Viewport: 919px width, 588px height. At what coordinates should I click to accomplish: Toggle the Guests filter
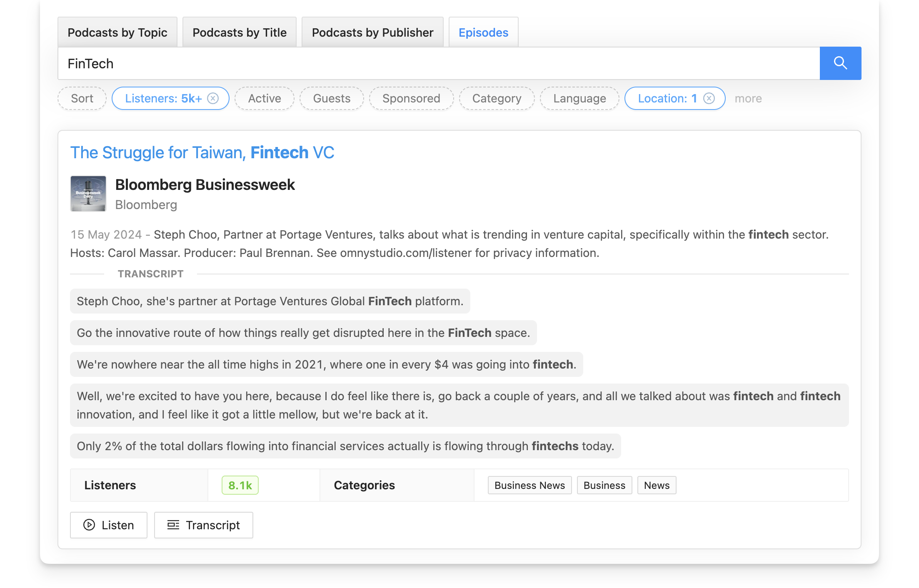(x=331, y=98)
